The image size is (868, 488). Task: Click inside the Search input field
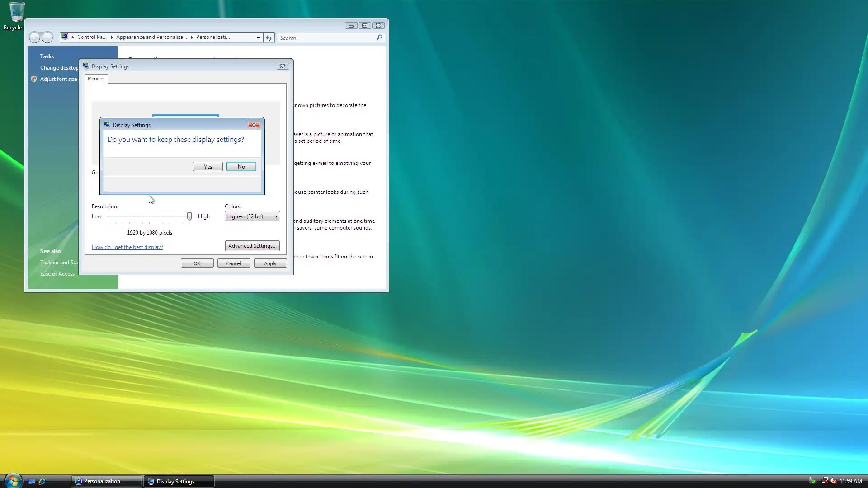click(325, 38)
